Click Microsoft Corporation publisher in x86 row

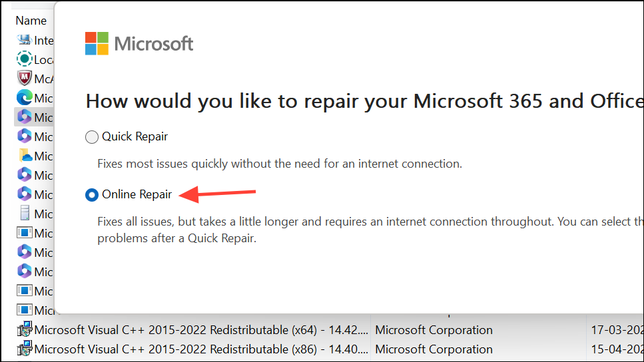tap(434, 349)
